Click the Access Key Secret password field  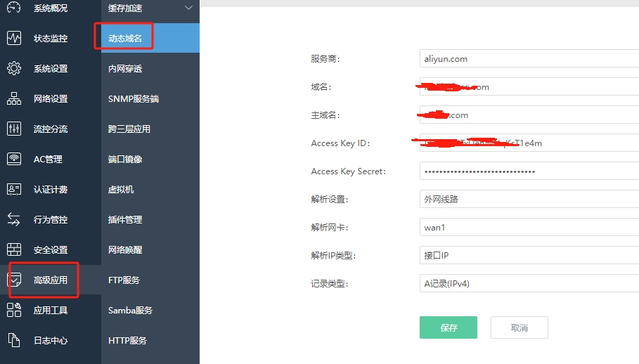529,171
